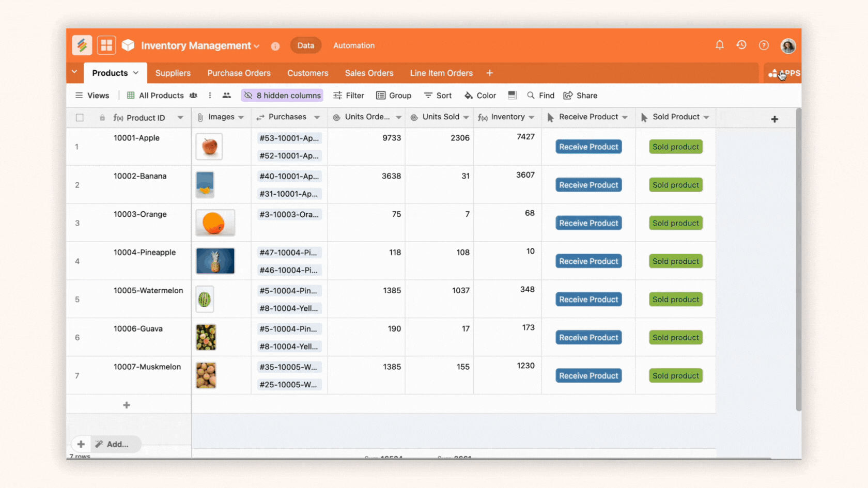868x488 pixels.
Task: Open the Automation tab
Action: (353, 45)
